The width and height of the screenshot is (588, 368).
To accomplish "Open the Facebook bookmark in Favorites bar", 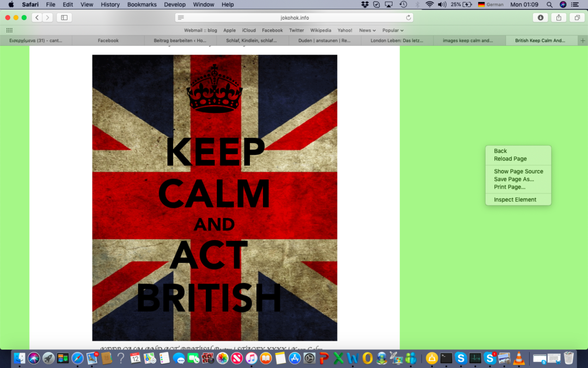I will pos(272,31).
